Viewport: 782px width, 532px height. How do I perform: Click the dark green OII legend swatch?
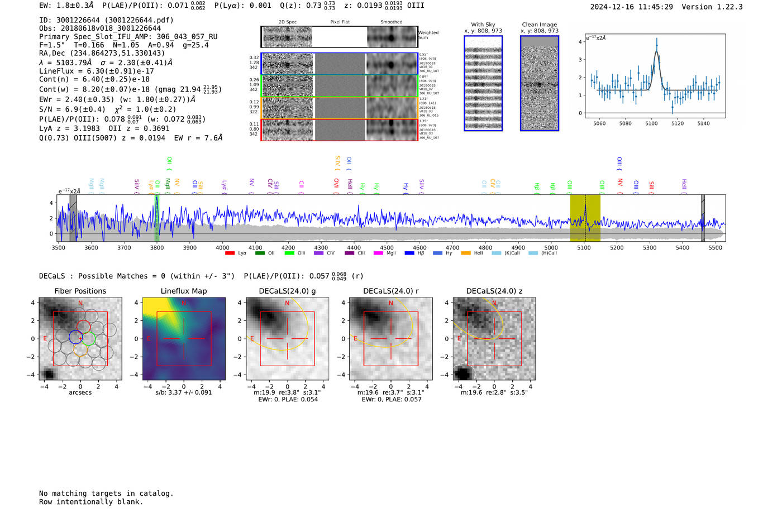click(x=260, y=253)
